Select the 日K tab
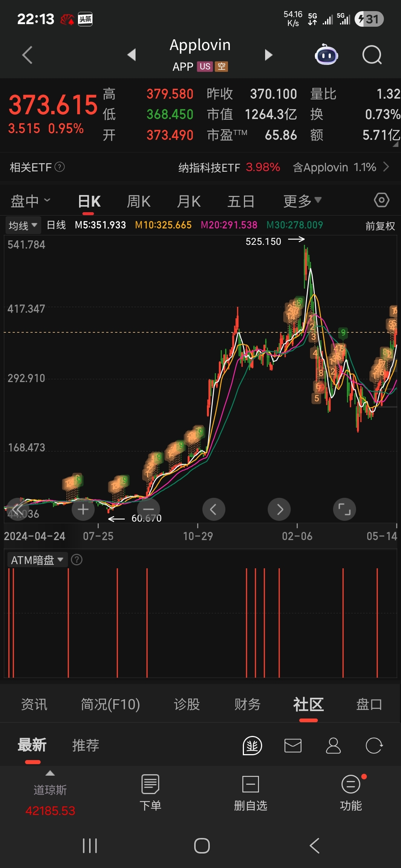Viewport: 401px width, 868px height. tap(89, 201)
